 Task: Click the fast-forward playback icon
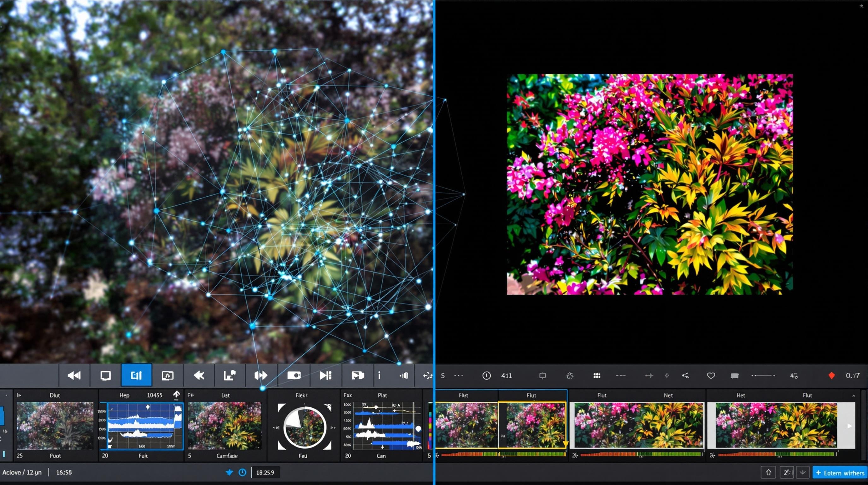click(x=261, y=375)
